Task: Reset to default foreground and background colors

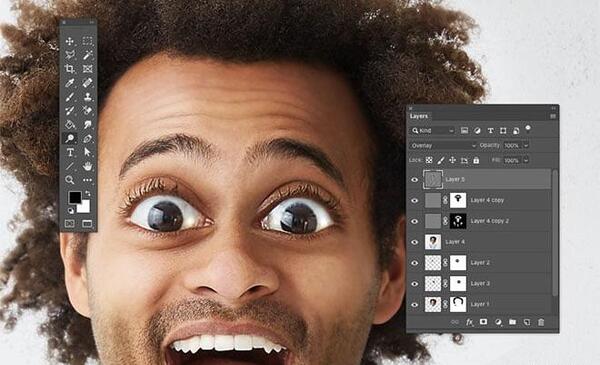Action: [x=71, y=210]
